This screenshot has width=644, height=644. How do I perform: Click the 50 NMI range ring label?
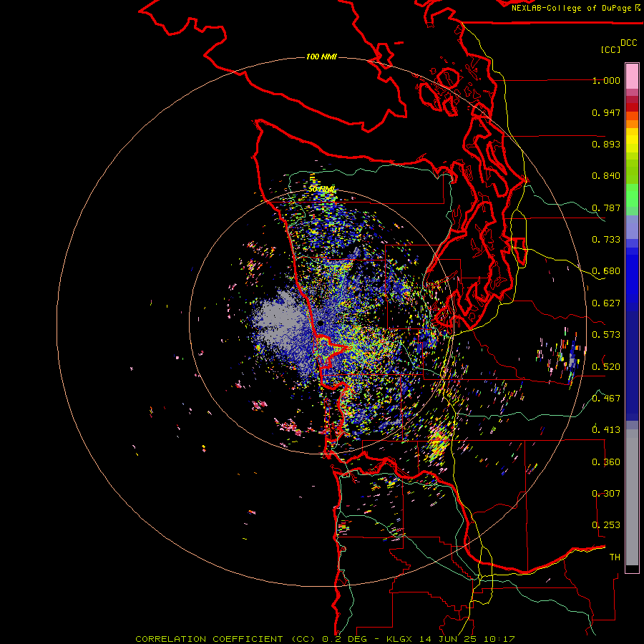tap(322, 190)
